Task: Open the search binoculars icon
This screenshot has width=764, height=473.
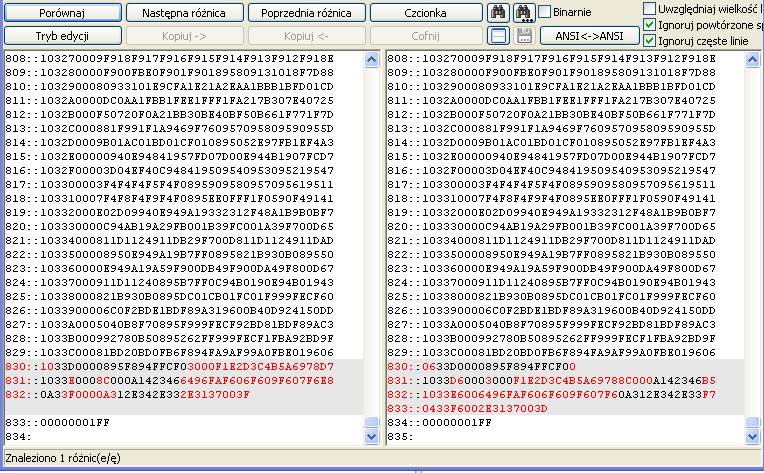Action: click(498, 12)
